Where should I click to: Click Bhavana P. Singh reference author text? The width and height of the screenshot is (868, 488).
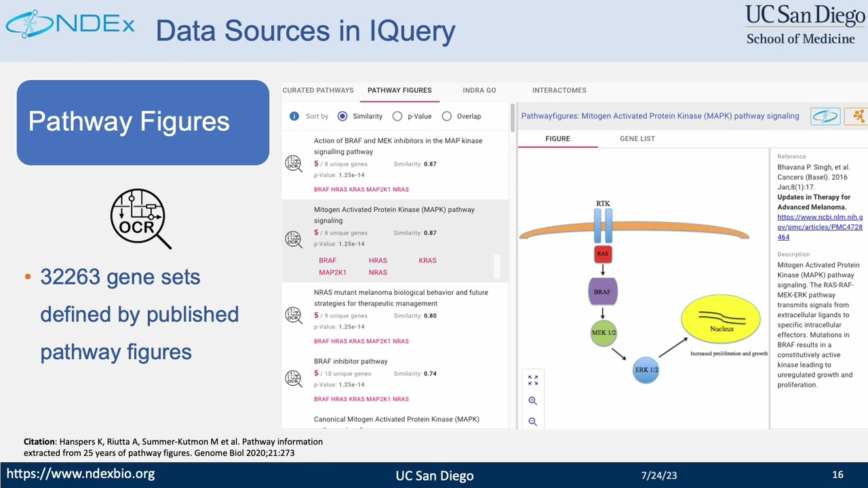(813, 167)
